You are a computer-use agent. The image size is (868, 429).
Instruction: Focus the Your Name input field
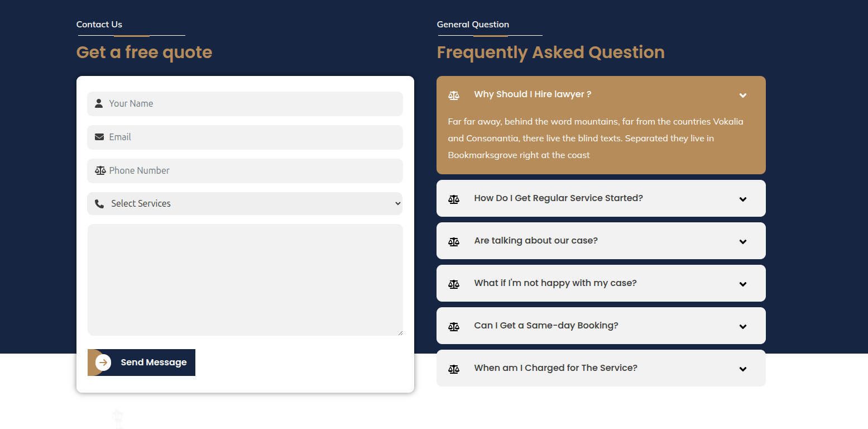click(x=245, y=104)
